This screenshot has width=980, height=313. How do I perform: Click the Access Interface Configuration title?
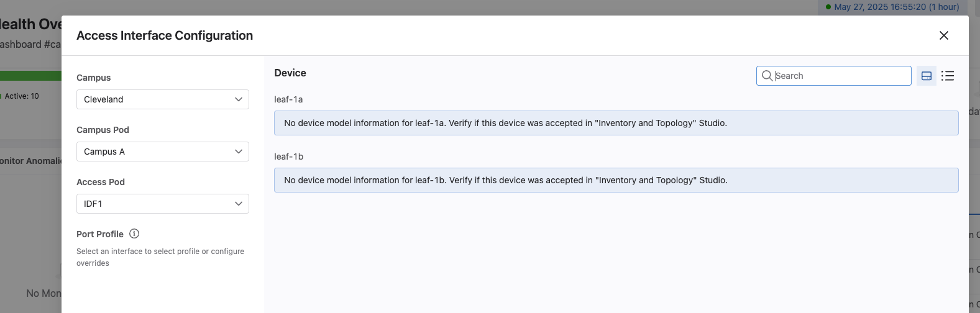[165, 35]
